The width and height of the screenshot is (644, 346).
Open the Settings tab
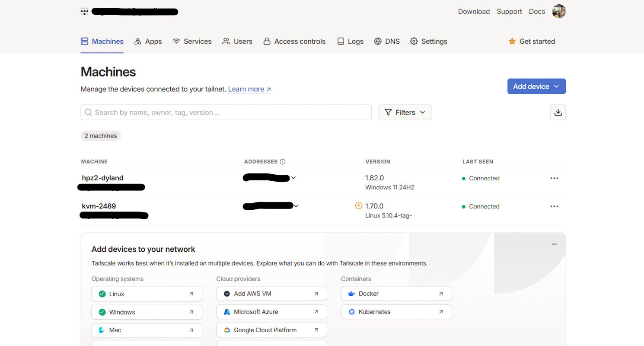point(429,42)
